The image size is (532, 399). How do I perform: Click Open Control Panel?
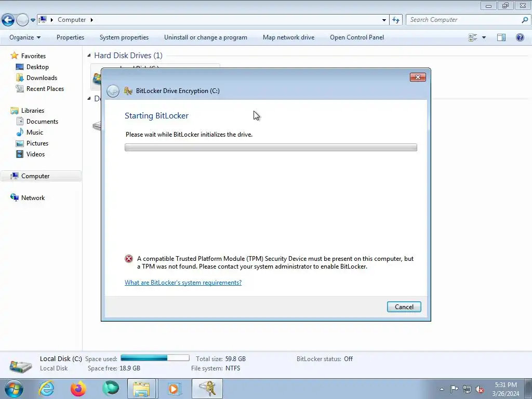[357, 37]
